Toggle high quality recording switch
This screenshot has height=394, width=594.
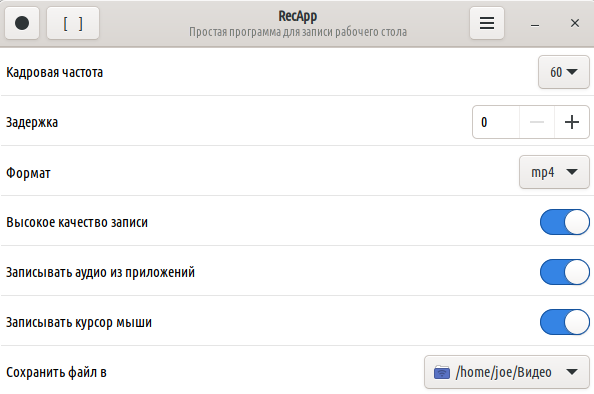565,222
